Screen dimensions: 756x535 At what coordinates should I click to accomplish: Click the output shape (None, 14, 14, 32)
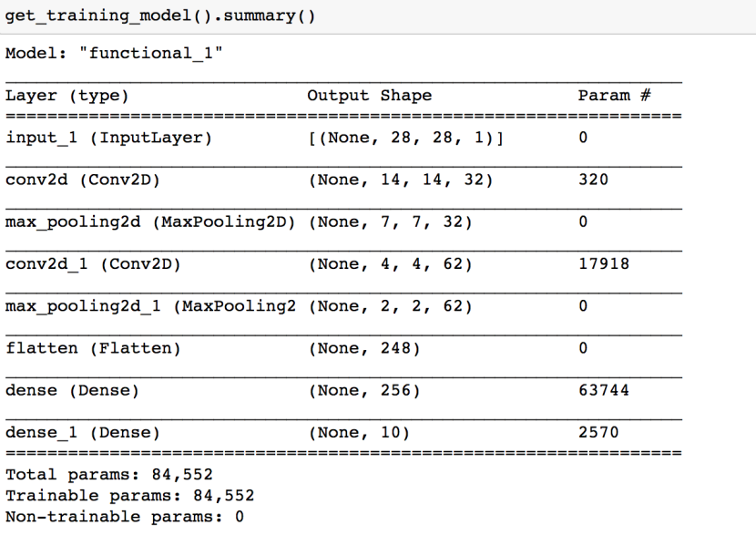point(401,180)
